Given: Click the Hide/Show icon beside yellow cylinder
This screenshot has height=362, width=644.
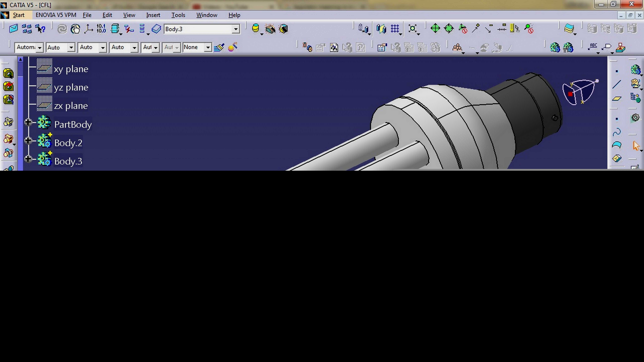Looking at the screenshot, I should [x=270, y=29].
